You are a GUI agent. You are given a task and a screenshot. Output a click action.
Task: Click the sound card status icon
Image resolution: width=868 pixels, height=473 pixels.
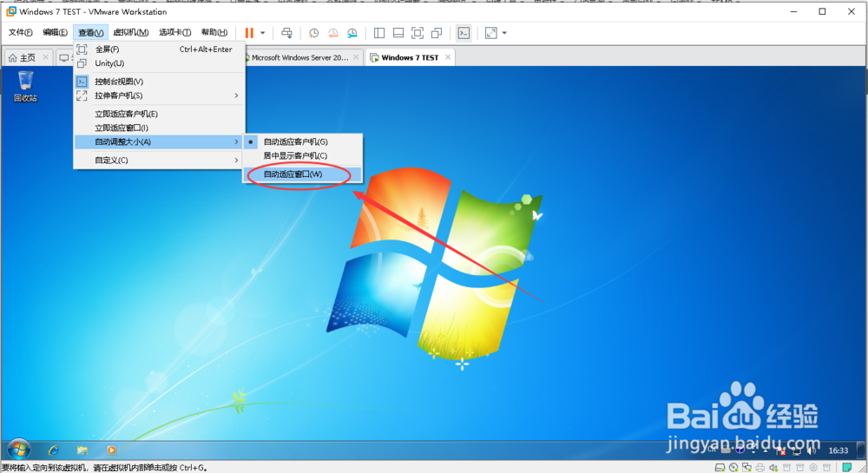773,468
